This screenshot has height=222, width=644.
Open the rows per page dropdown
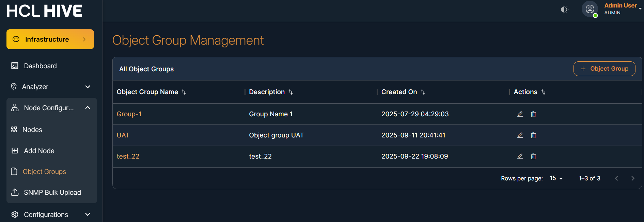556,178
